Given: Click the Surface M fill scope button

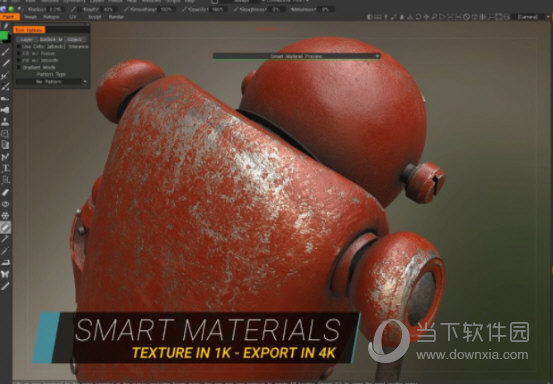Looking at the screenshot, I should click(51, 39).
